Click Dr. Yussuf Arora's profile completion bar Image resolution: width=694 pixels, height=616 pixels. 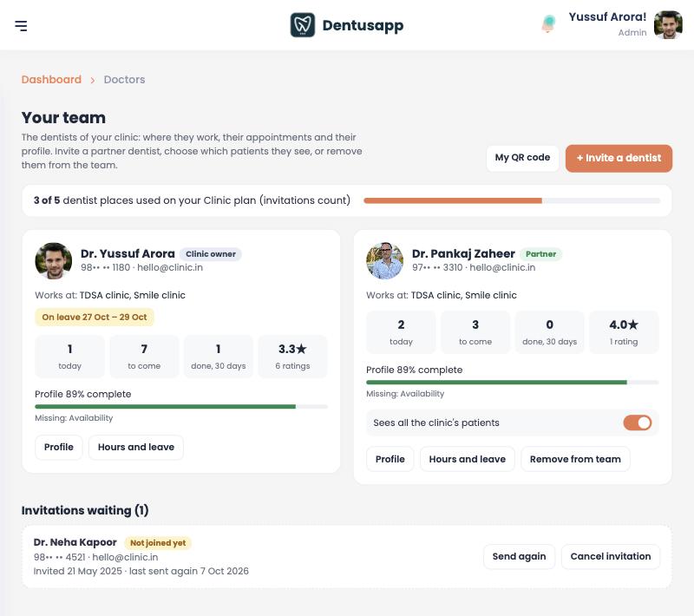(x=181, y=407)
